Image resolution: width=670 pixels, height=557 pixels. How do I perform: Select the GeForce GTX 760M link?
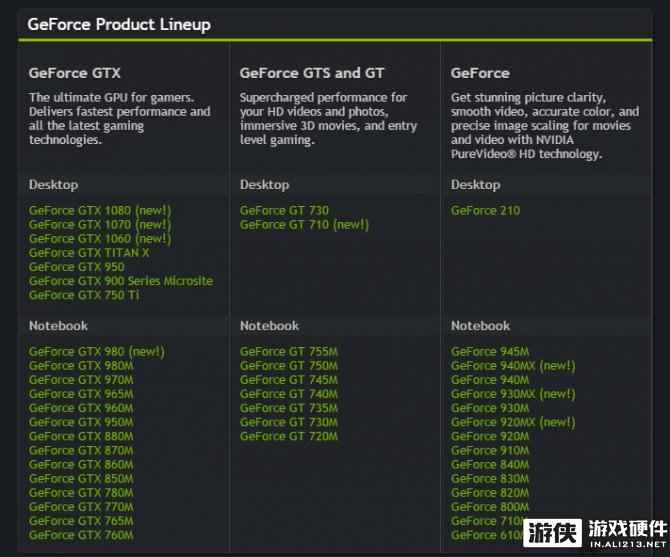(x=81, y=535)
